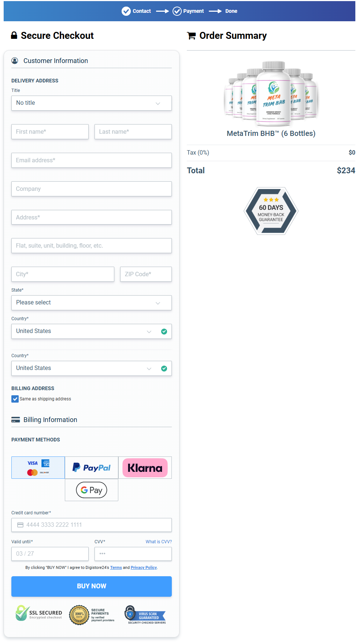Click the Payment step in progress bar
Screen dimensions: 359x644
tap(188, 11)
